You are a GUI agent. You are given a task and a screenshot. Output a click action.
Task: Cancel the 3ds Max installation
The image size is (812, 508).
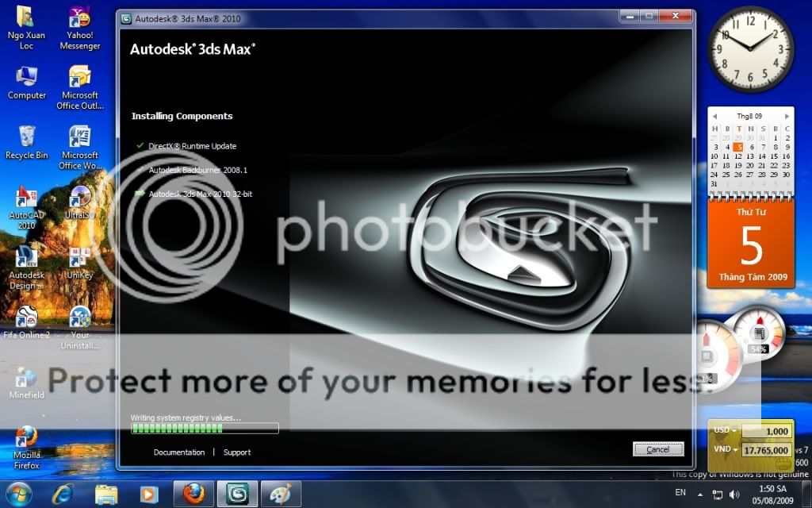pyautogui.click(x=657, y=449)
